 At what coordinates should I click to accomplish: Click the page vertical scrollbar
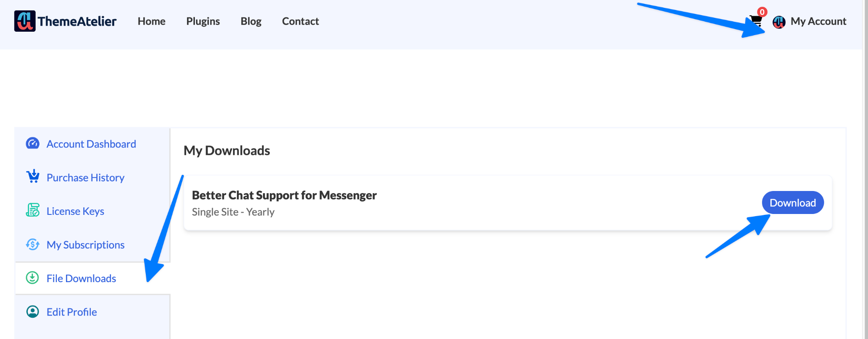click(865, 169)
